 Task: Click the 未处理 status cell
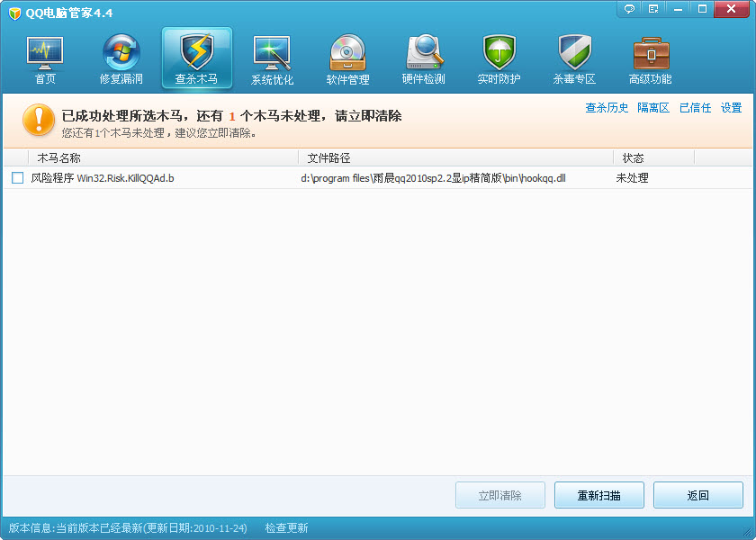[632, 178]
